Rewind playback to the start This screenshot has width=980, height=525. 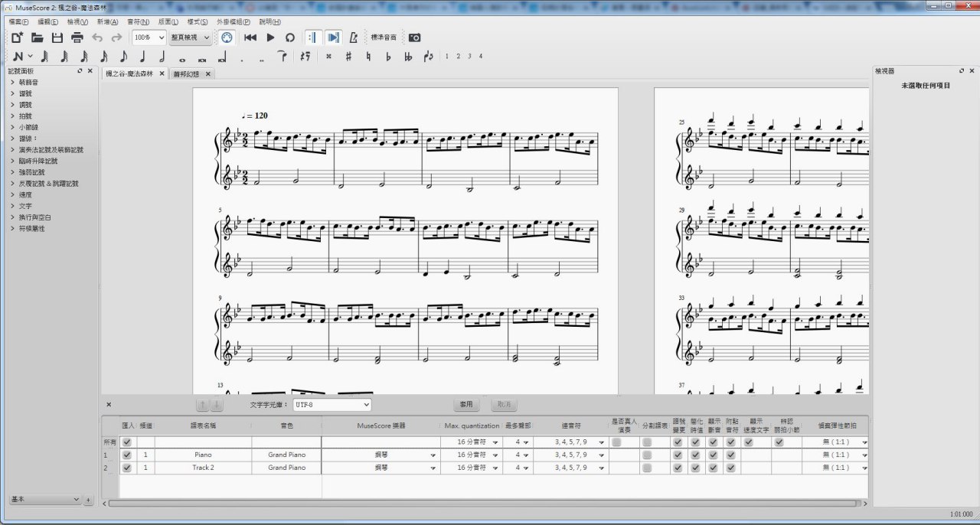(x=250, y=37)
